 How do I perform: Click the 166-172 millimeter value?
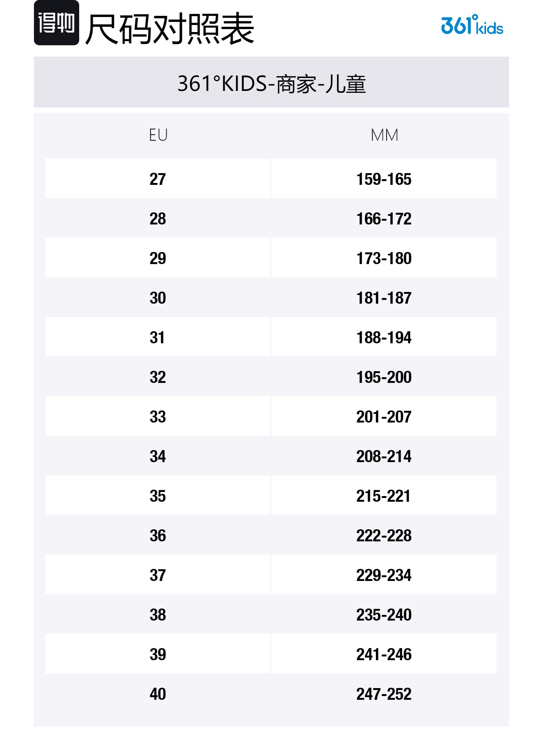[384, 218]
